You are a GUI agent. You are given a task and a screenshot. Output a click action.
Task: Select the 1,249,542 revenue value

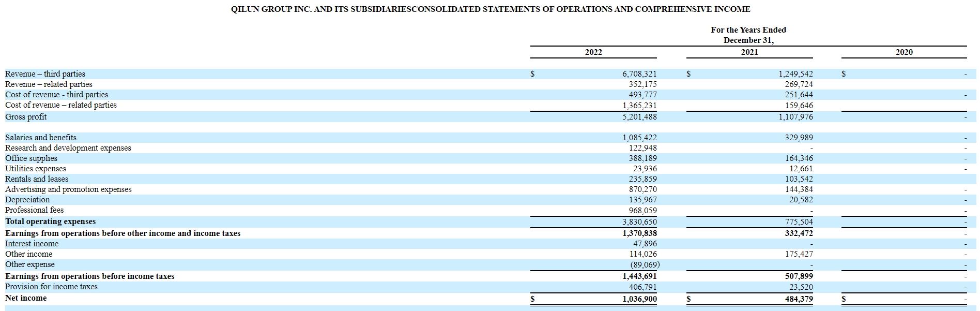(x=795, y=74)
